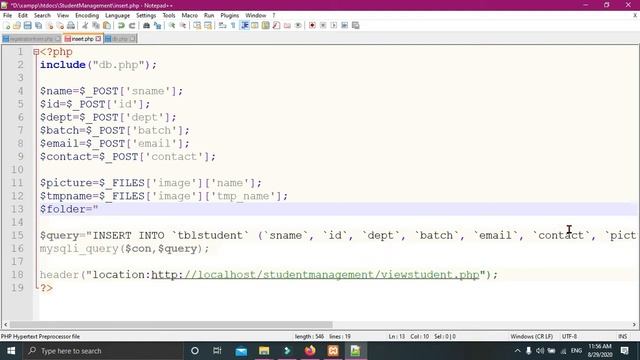Open the Settings menu
The height and width of the screenshot is (360, 640).
pos(146,15)
